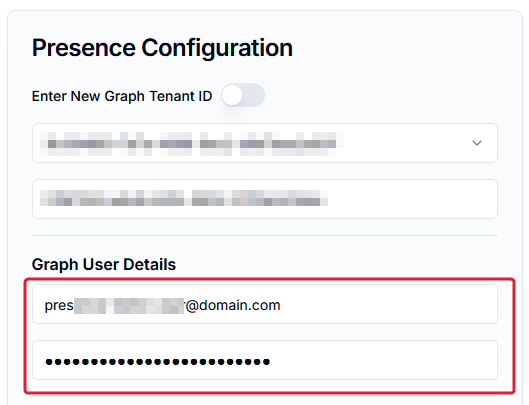Expand the tenant ID dropdown chevron
529x405 pixels.
(x=476, y=143)
